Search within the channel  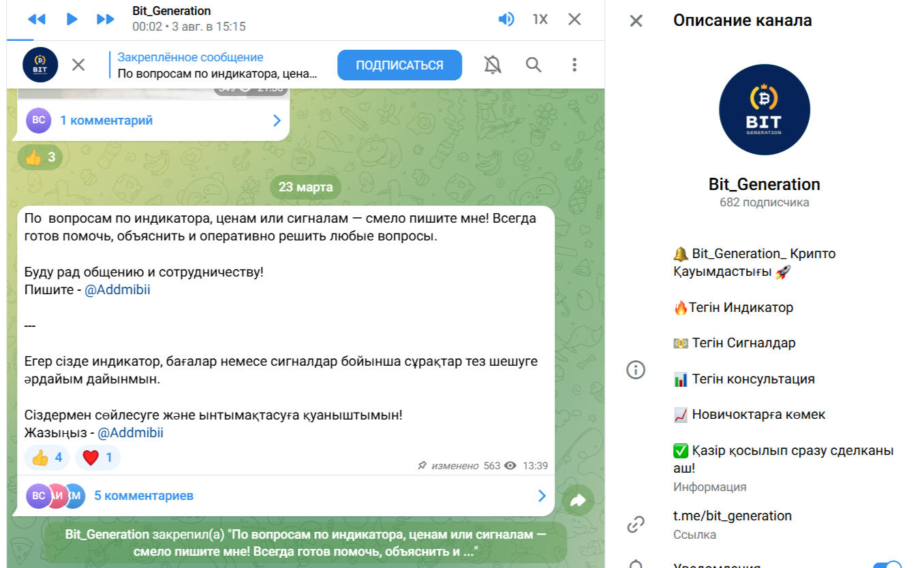click(x=534, y=65)
